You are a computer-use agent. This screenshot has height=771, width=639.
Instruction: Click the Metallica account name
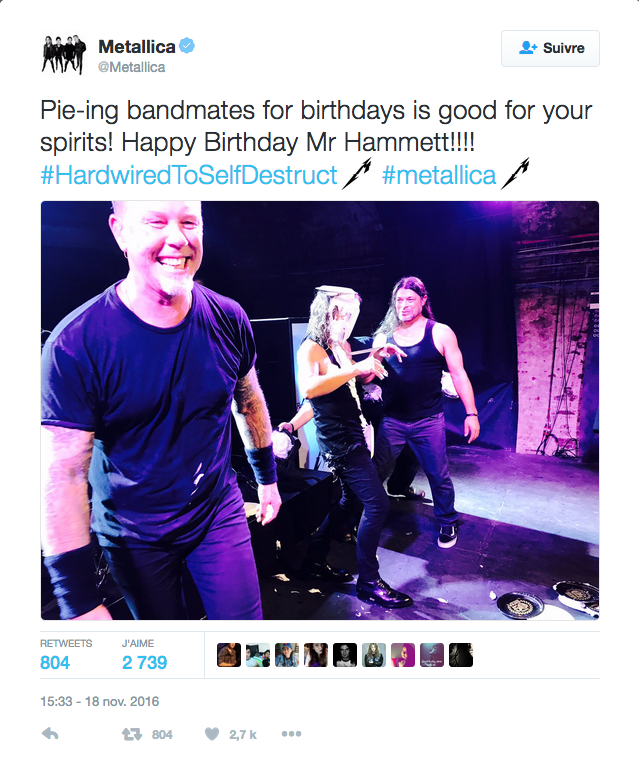tap(137, 47)
